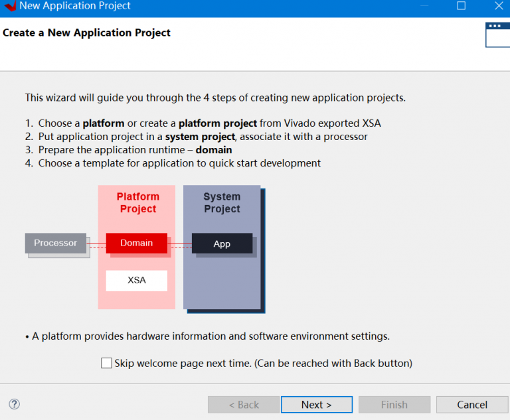Viewport: 510px width, 420px height.
Task: Click the white XSA box
Action: point(136,280)
